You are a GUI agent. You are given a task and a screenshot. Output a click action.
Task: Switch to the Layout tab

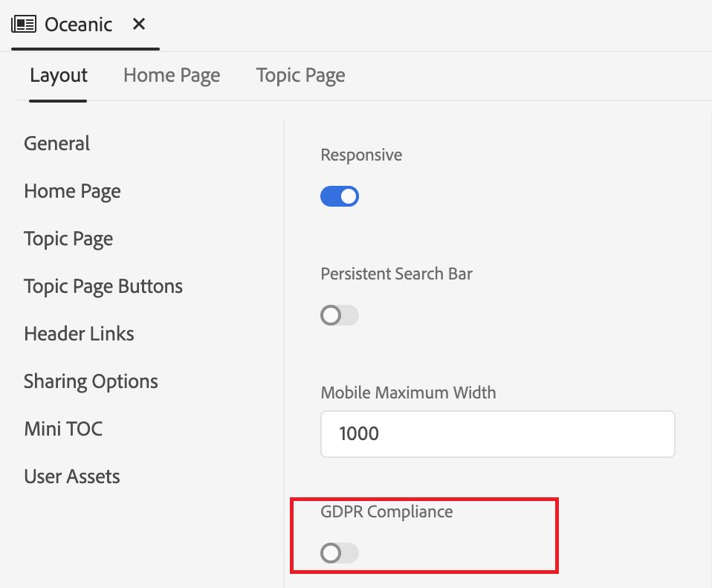[x=59, y=76]
